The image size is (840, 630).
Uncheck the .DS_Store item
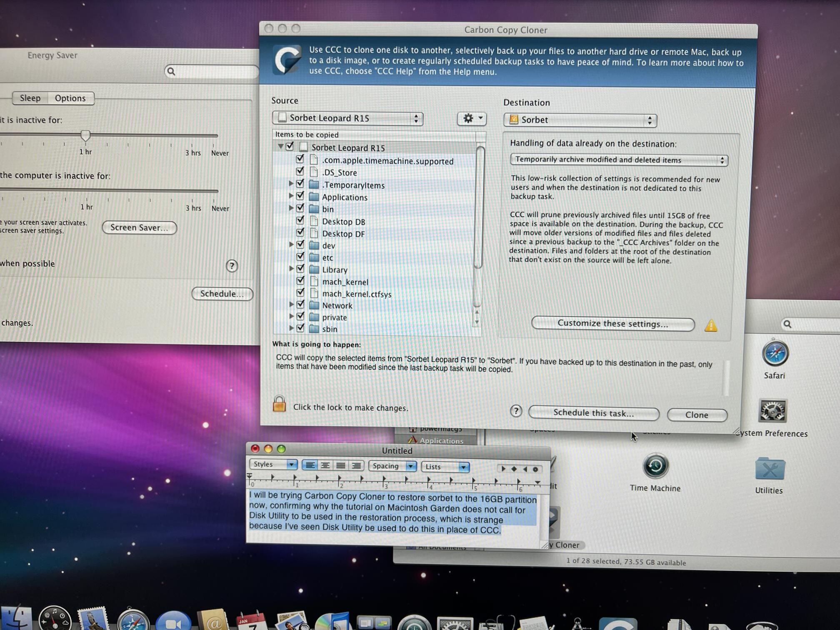pos(300,171)
